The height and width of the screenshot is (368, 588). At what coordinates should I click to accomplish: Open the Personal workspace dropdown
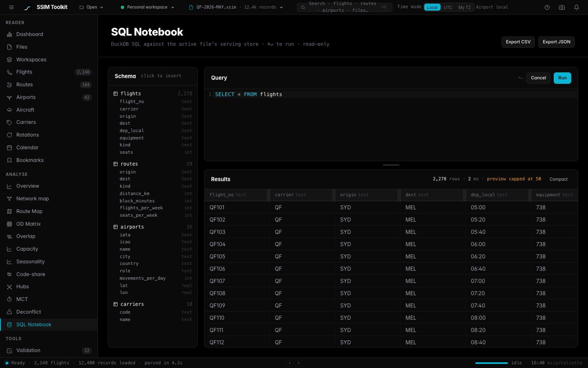click(x=147, y=7)
